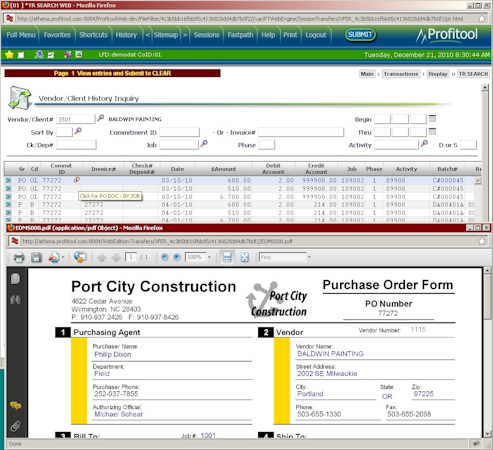Image resolution: width=493 pixels, height=450 pixels.
Task: Click the multicolored grid icon in green toolbar
Action: click(68, 55)
